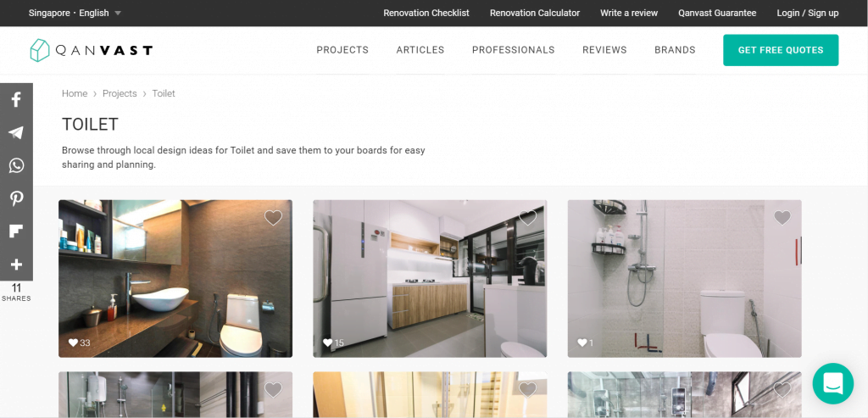The width and height of the screenshot is (868, 418).
Task: Share via Telegram sidebar icon
Action: pos(16,132)
